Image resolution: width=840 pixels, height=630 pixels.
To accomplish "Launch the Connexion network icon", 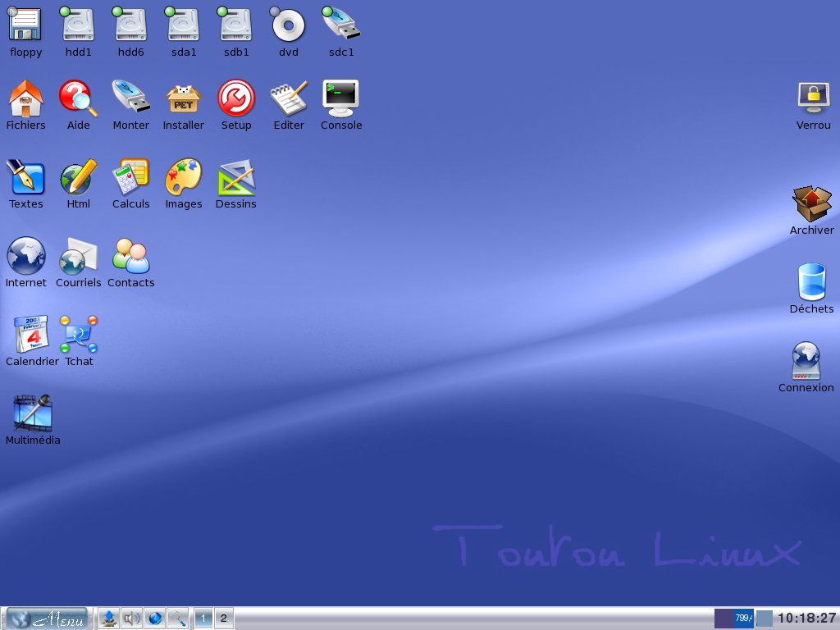I will pos(806,361).
